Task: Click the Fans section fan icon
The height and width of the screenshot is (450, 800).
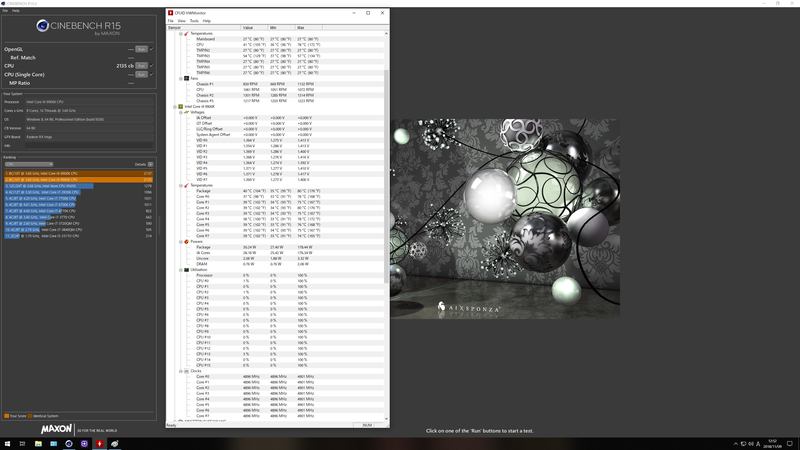Action: tap(186, 79)
